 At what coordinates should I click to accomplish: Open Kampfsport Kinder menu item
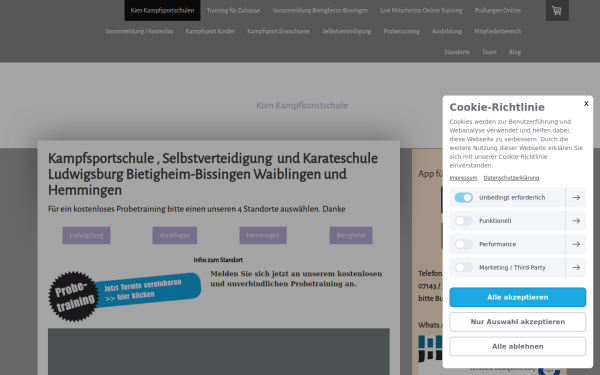[x=210, y=31]
